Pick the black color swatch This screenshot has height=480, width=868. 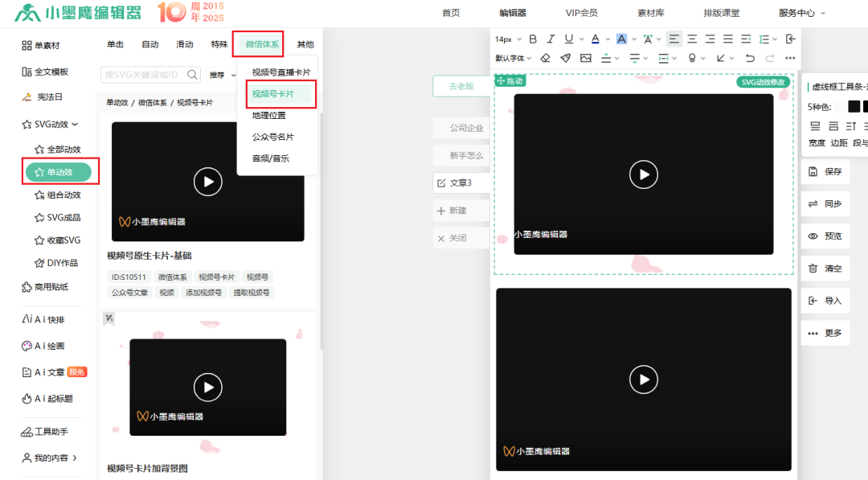coord(854,106)
